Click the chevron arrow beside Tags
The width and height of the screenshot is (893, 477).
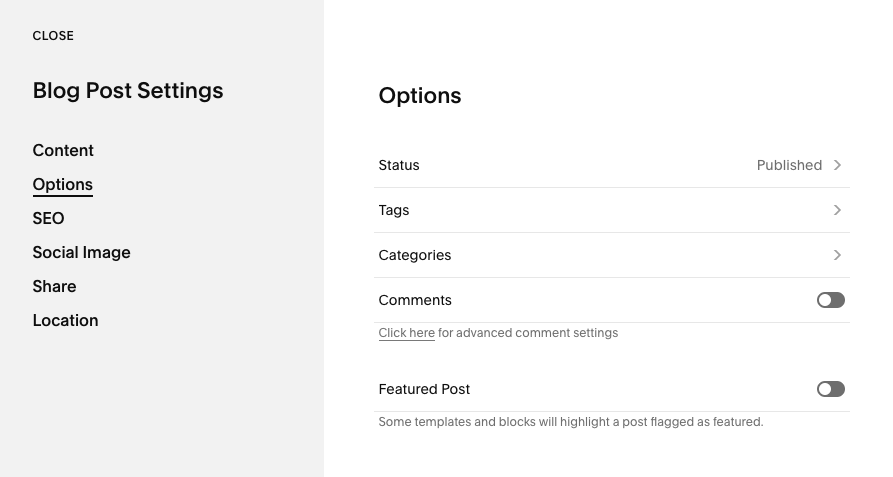pos(837,210)
